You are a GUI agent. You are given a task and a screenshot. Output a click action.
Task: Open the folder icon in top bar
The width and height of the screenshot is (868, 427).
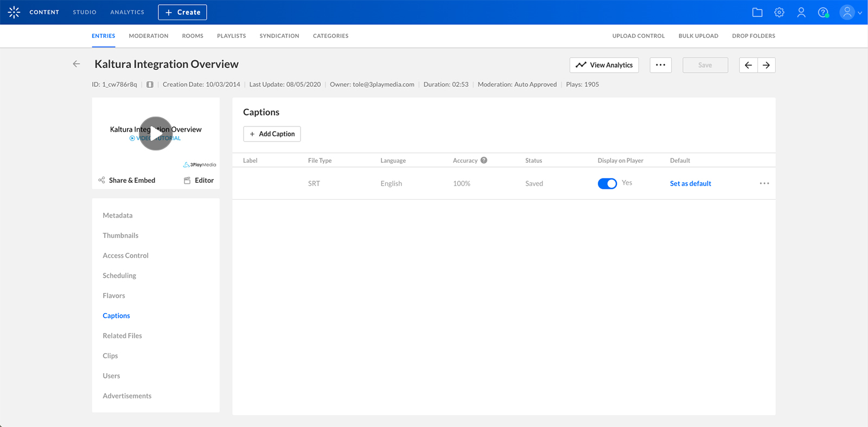click(757, 12)
